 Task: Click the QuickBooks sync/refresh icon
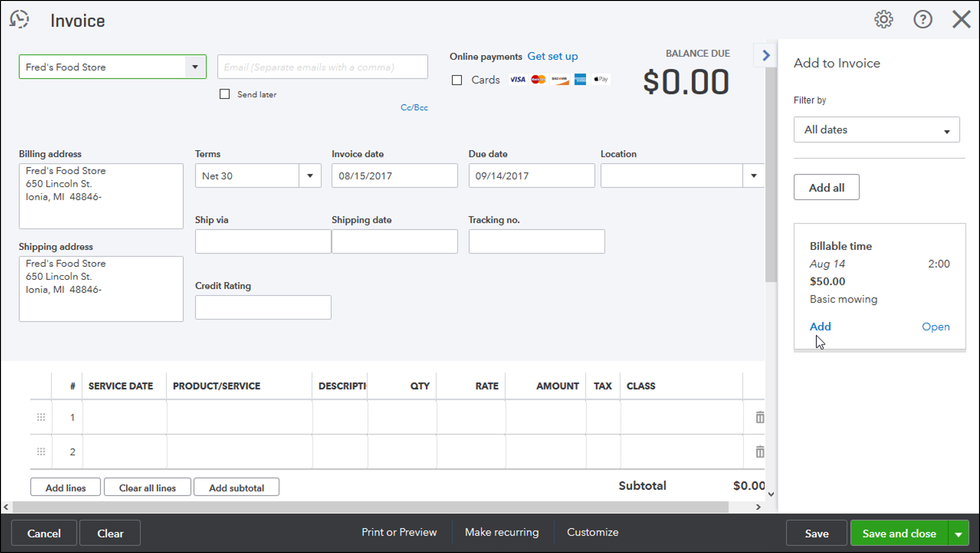(x=20, y=19)
